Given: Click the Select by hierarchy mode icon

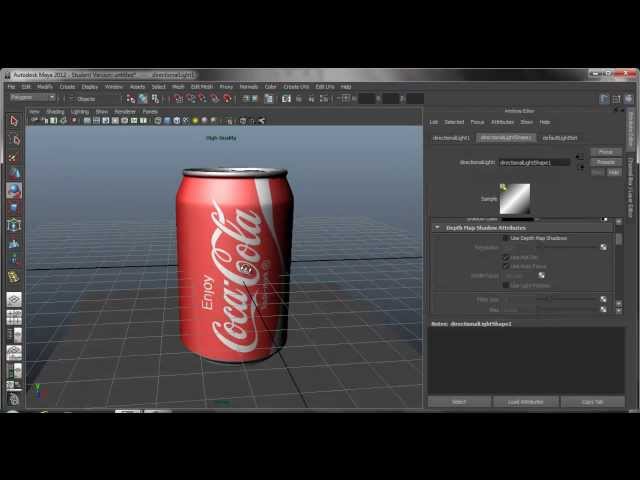Looking at the screenshot, I should tap(131, 99).
